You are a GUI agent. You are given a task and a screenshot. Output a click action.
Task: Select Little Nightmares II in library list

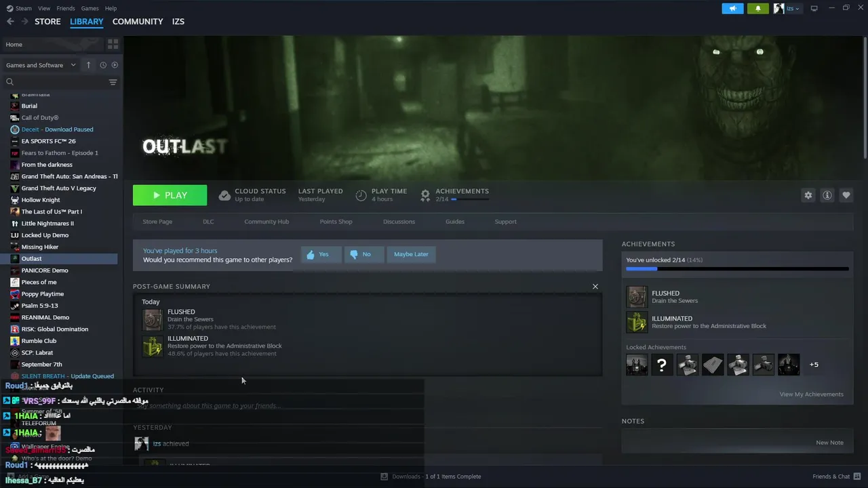tap(47, 224)
